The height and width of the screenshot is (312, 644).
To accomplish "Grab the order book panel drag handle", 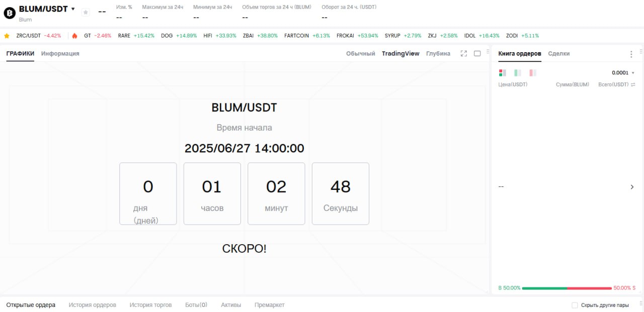I will [x=640, y=51].
